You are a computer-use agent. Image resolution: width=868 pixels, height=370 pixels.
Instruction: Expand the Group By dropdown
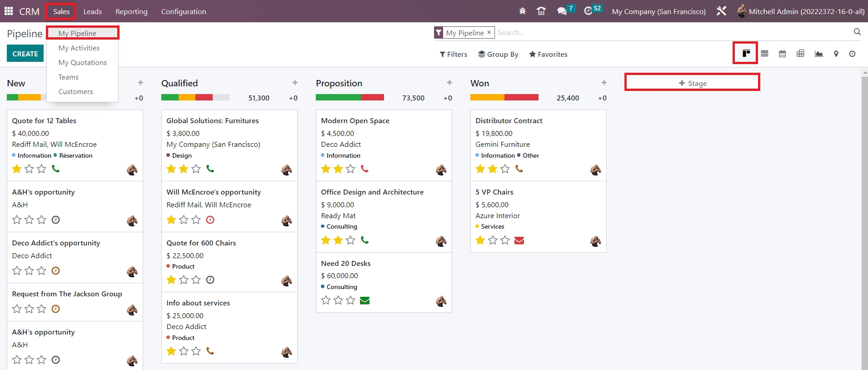point(498,54)
